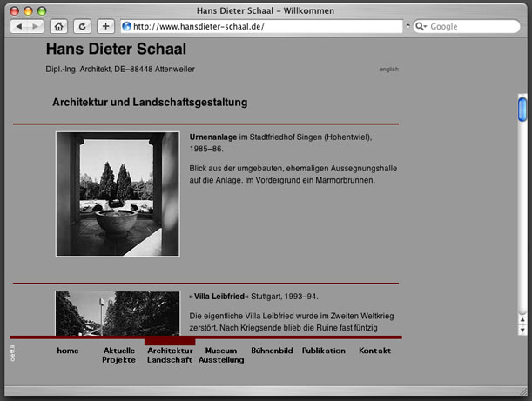
Task: Go to the Bühnenbild section
Action: [x=272, y=351]
